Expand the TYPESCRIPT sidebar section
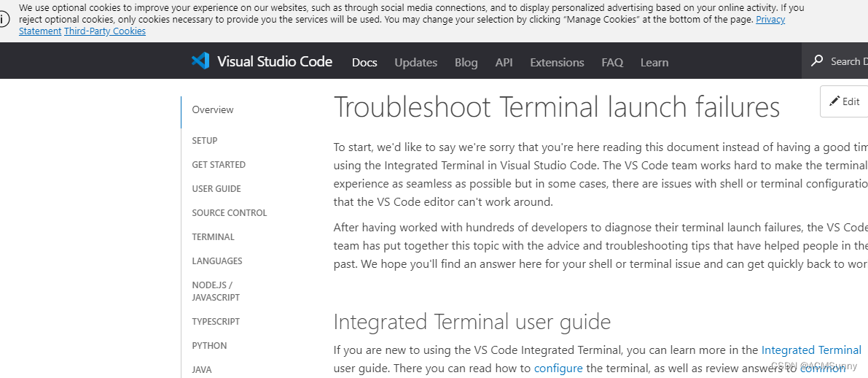The height and width of the screenshot is (378, 868). [x=216, y=322]
